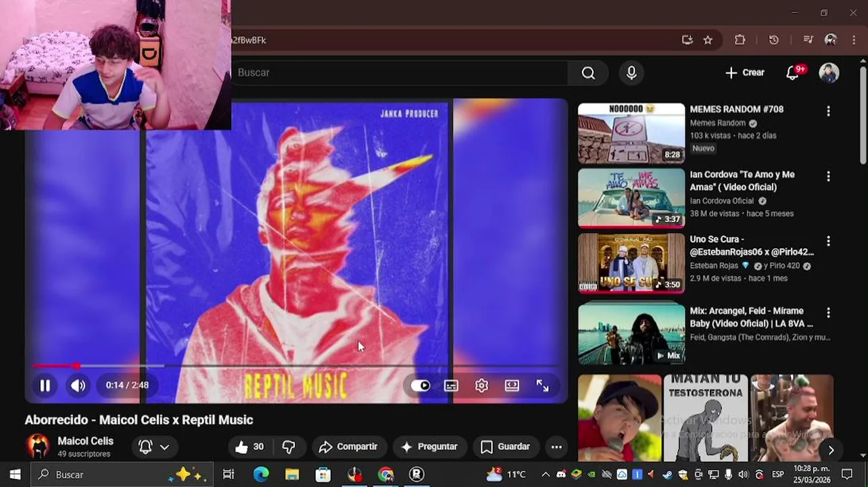Open options menu for MEMES RANDOM #708
The image size is (868, 487).
(x=828, y=111)
